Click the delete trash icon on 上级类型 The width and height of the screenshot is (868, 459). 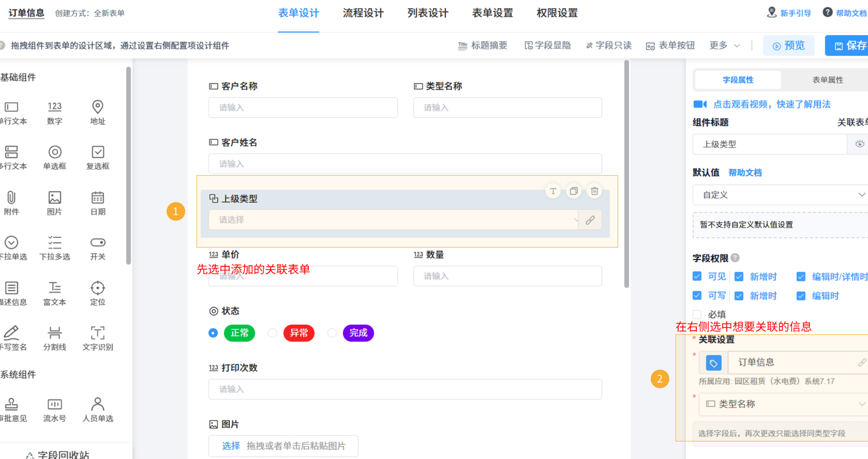point(595,191)
